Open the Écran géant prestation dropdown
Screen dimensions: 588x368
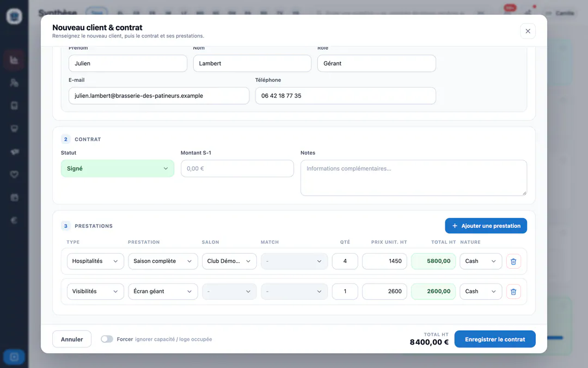coord(163,291)
